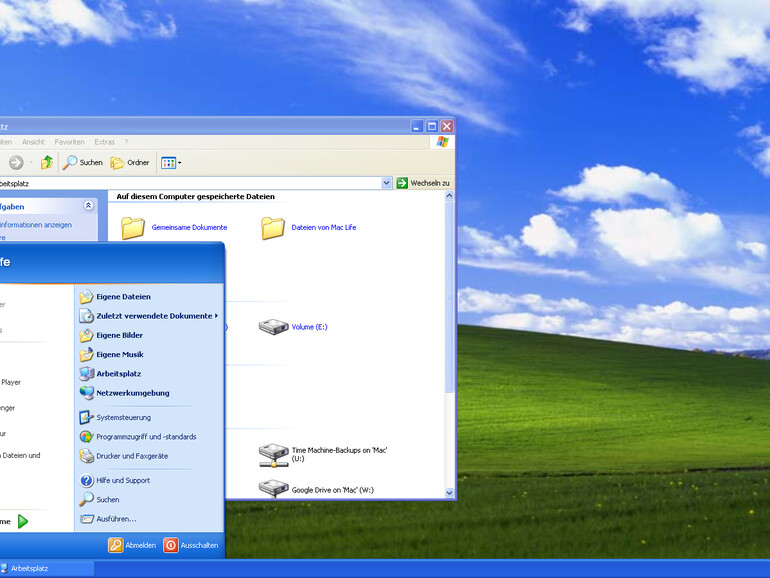Collapse the task pane section chevron
The image size is (770, 578).
coord(88,205)
